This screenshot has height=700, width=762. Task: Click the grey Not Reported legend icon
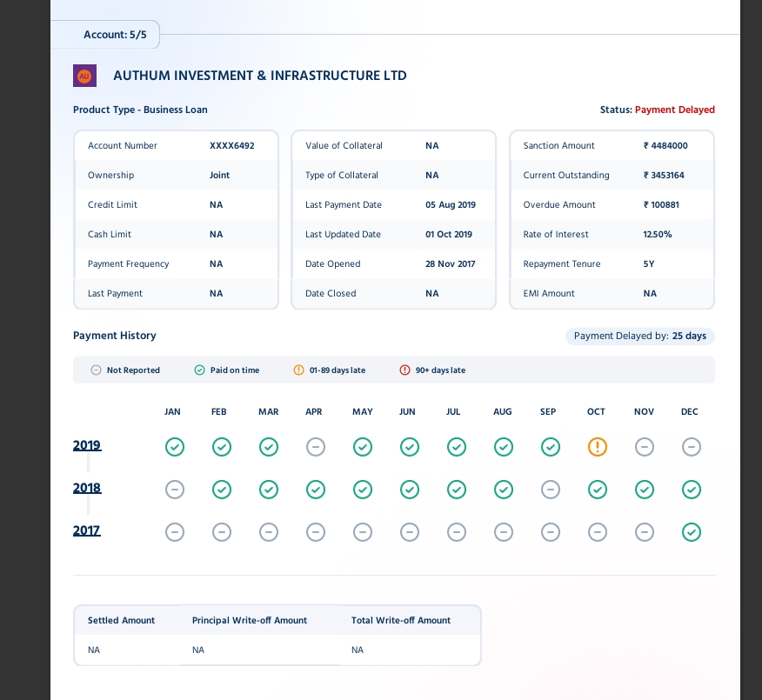tap(96, 370)
